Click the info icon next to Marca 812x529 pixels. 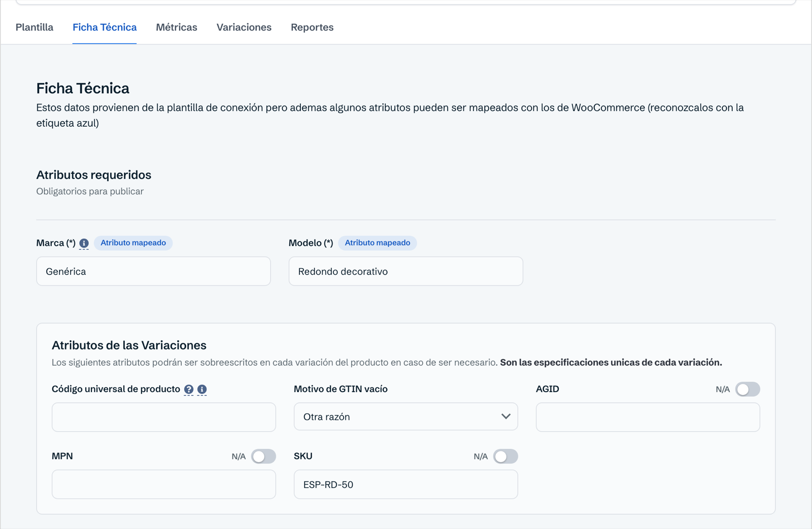(84, 243)
